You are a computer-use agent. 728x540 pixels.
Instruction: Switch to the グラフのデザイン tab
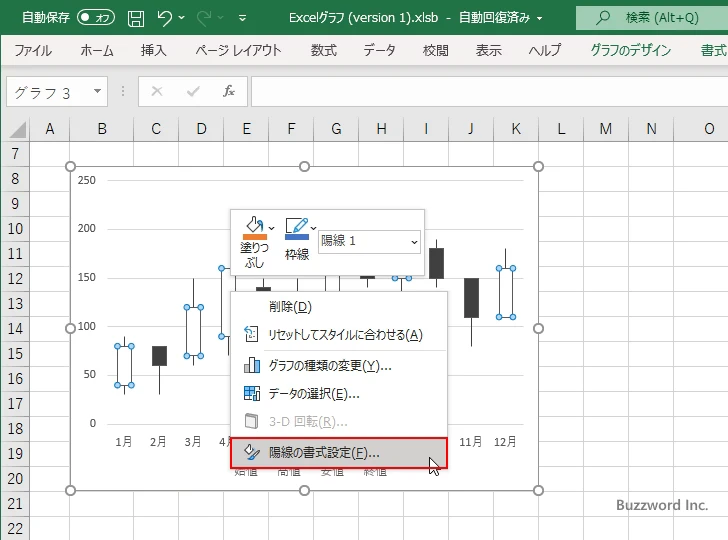point(630,50)
